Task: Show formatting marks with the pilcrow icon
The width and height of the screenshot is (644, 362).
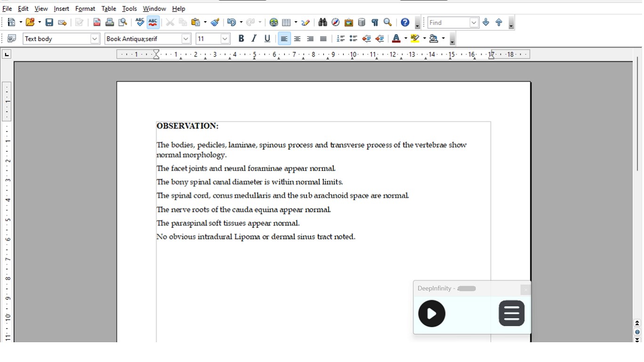Action: coord(375,22)
